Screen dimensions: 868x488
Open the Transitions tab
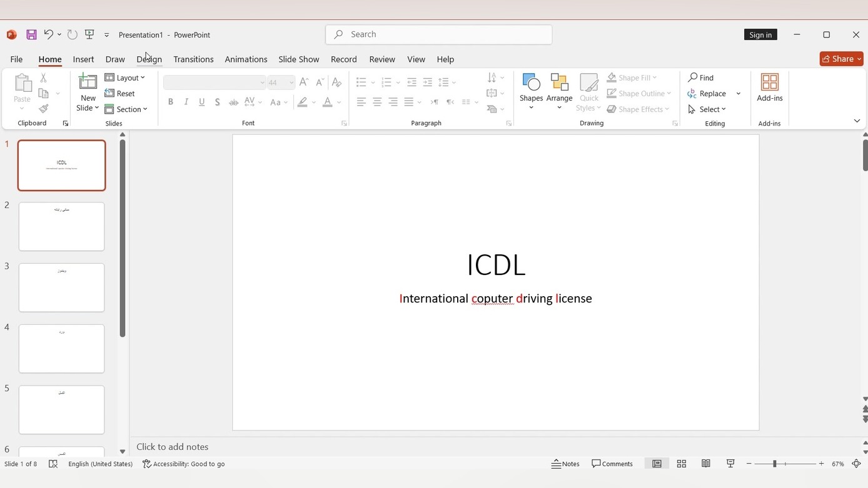(x=193, y=59)
